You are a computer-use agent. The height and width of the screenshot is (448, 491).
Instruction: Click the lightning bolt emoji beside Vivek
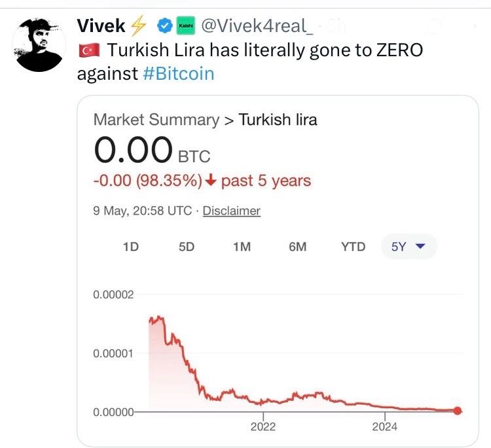coord(138,26)
